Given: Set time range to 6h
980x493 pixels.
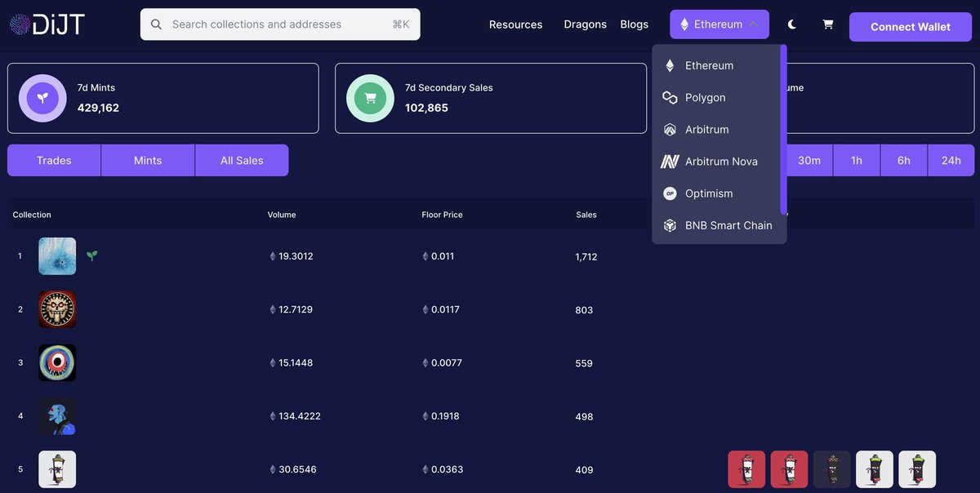Looking at the screenshot, I should (904, 160).
